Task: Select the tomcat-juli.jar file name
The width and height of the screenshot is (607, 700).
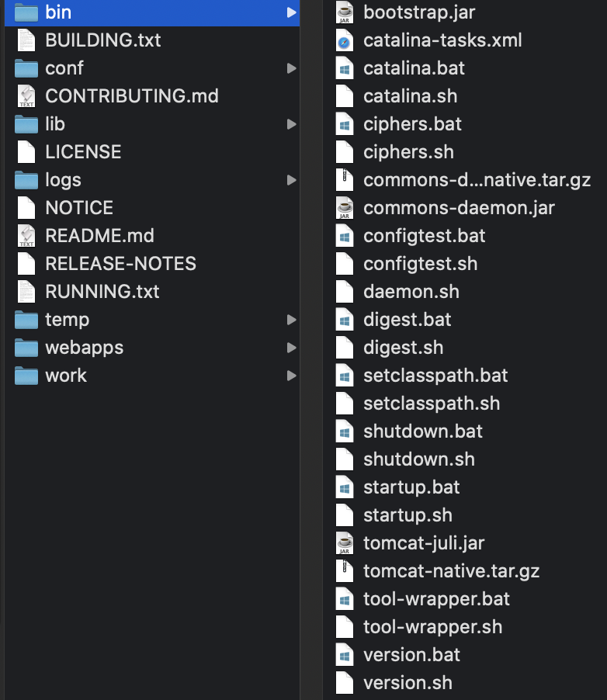Action: [424, 543]
